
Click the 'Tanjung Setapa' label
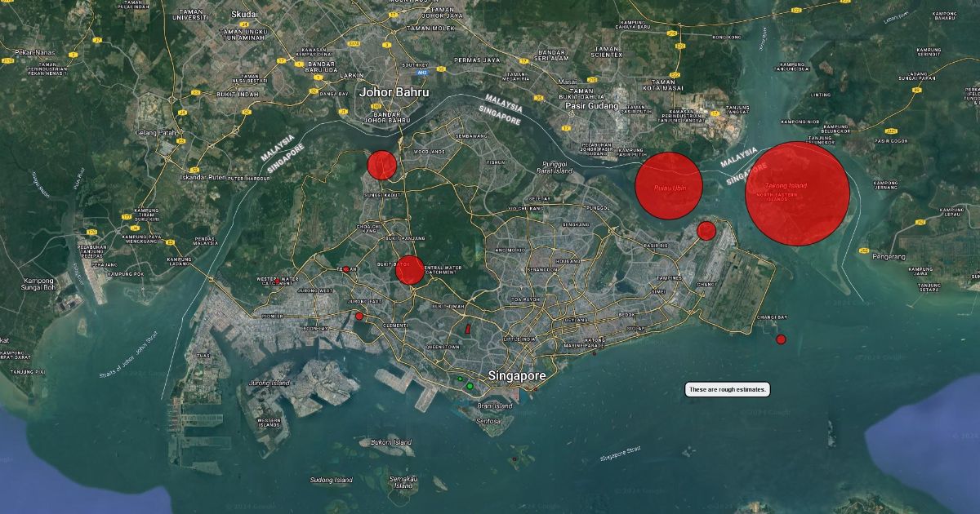coord(929,286)
